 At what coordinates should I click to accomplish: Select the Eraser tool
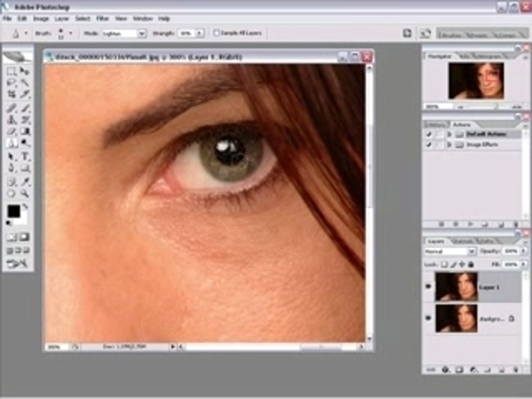tap(12, 131)
